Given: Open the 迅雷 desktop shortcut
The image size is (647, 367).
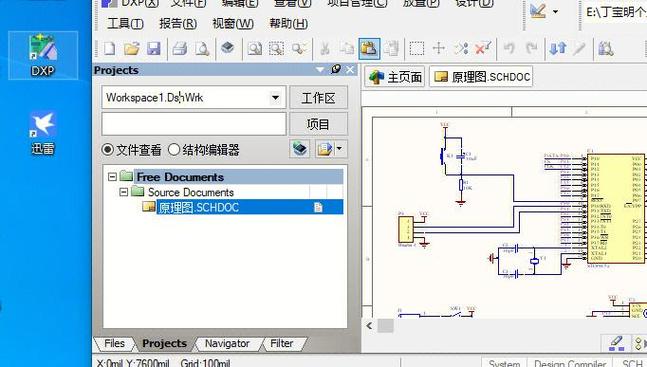Looking at the screenshot, I should [x=43, y=133].
